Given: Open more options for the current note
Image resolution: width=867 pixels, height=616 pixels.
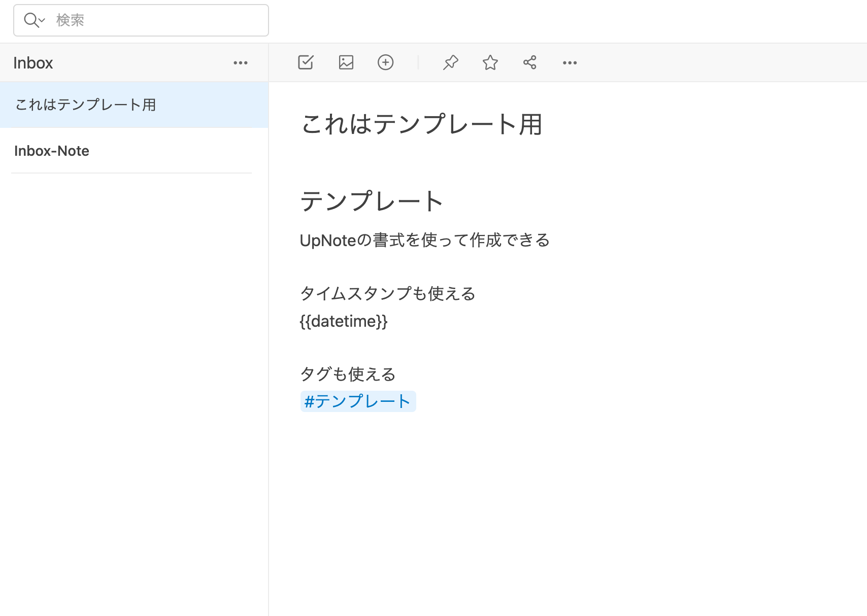Looking at the screenshot, I should (569, 62).
